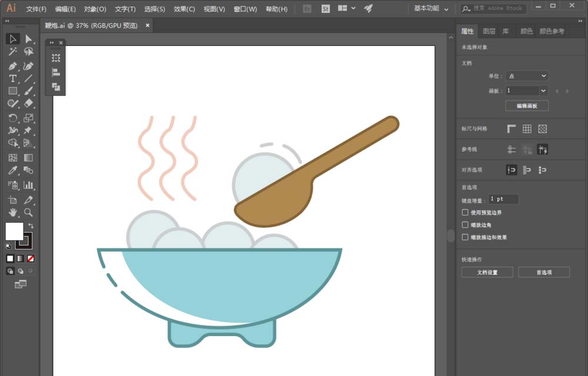Collapse right panels double arrow
Viewport: 588px width, 376px height.
tap(580, 21)
